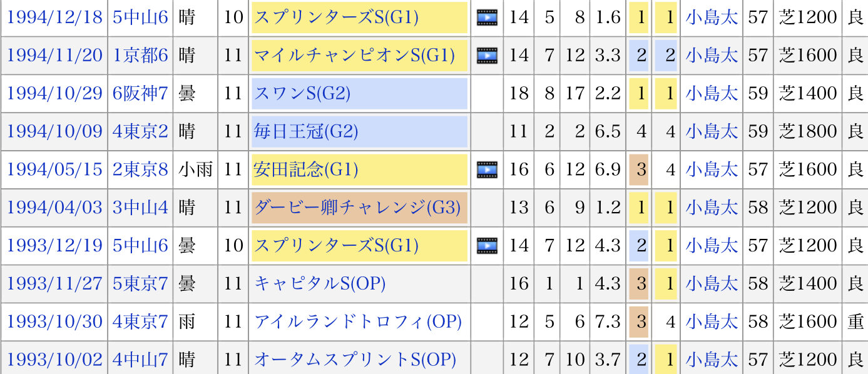Click the マイルチャンピオンS(G1) race name
The height and width of the screenshot is (374, 868).
pos(354,56)
